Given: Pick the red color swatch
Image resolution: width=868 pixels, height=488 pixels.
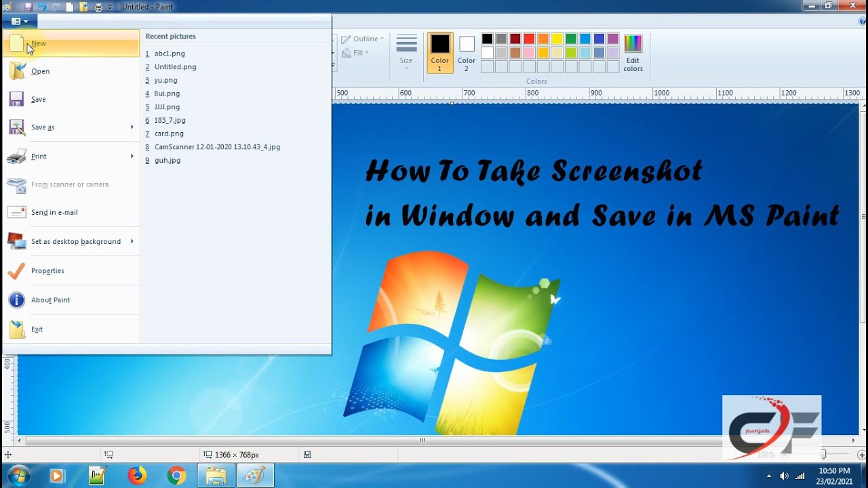Looking at the screenshot, I should [x=529, y=39].
